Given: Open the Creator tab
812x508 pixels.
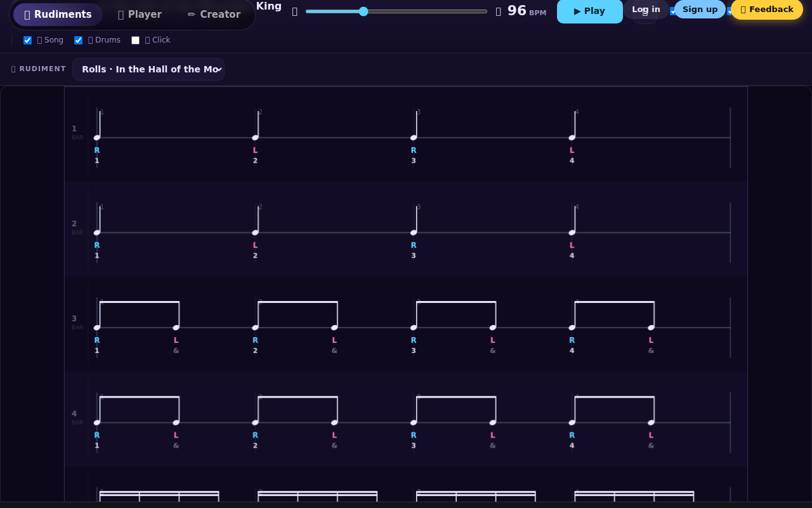Looking at the screenshot, I should 214,15.
